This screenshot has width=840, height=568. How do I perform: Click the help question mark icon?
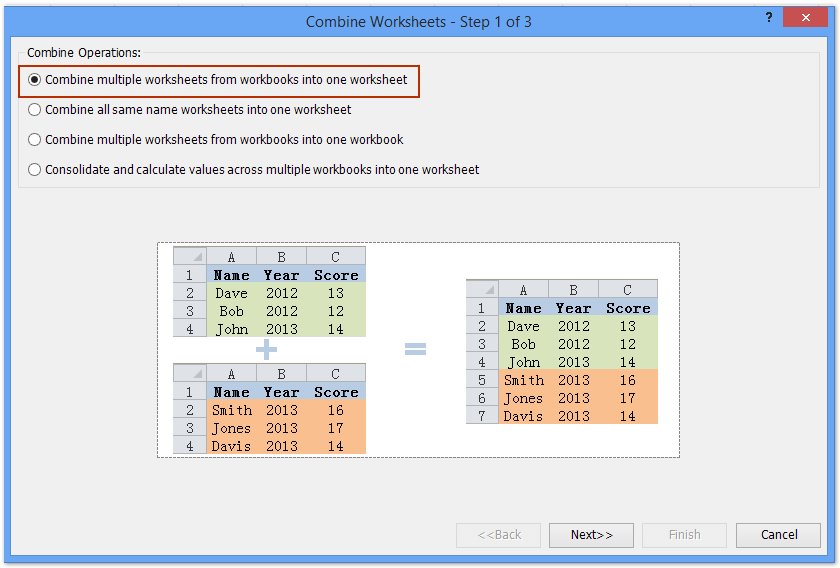pyautogui.click(x=769, y=18)
